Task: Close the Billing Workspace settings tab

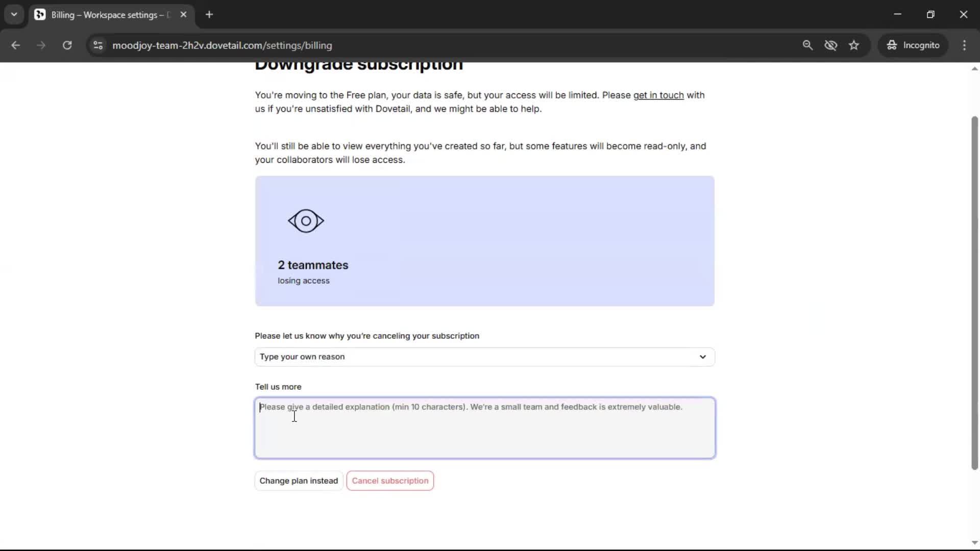Action: 183,15
